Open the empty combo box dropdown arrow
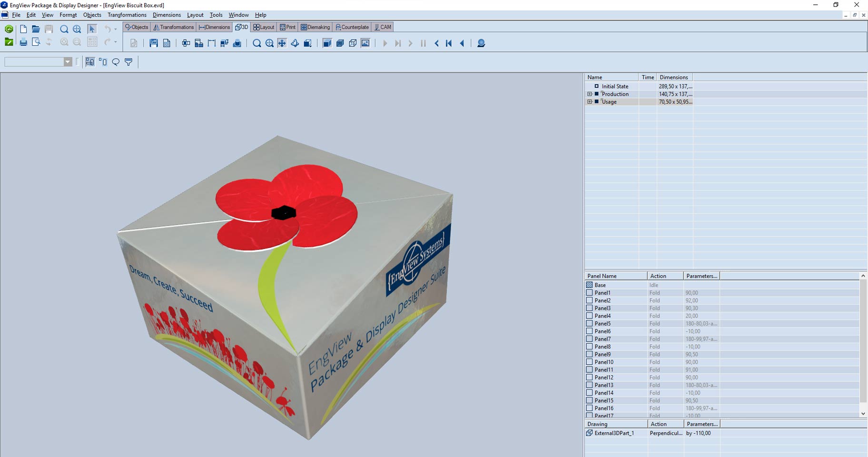The width and height of the screenshot is (868, 457). click(x=68, y=62)
